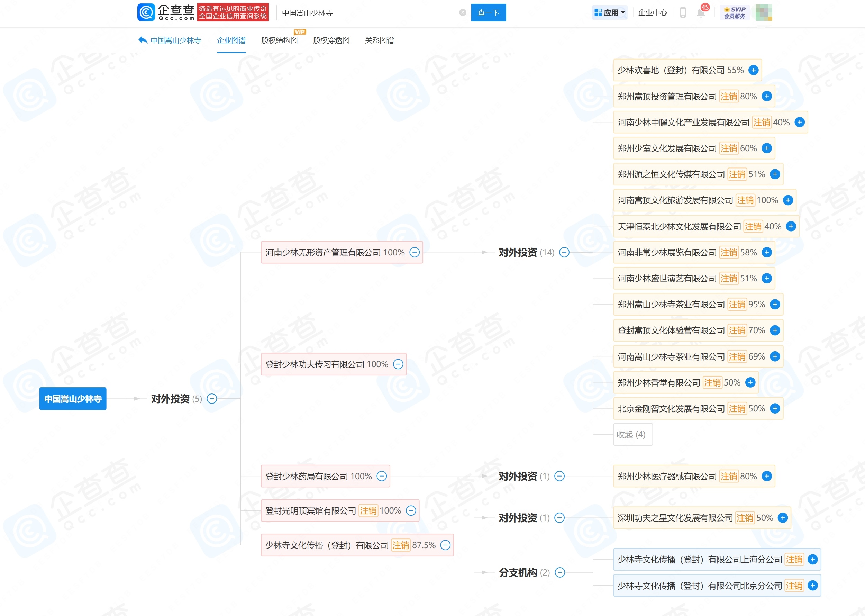Click the red slogan banner 缔造有远见的商业传奇
Screen dimensions: 865x616
(233, 12)
